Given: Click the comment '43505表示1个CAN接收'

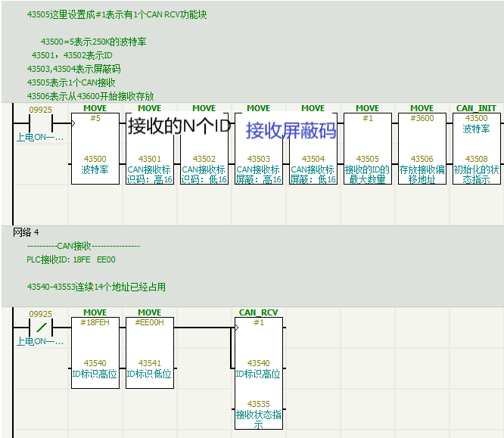Looking at the screenshot, I should point(71,82).
